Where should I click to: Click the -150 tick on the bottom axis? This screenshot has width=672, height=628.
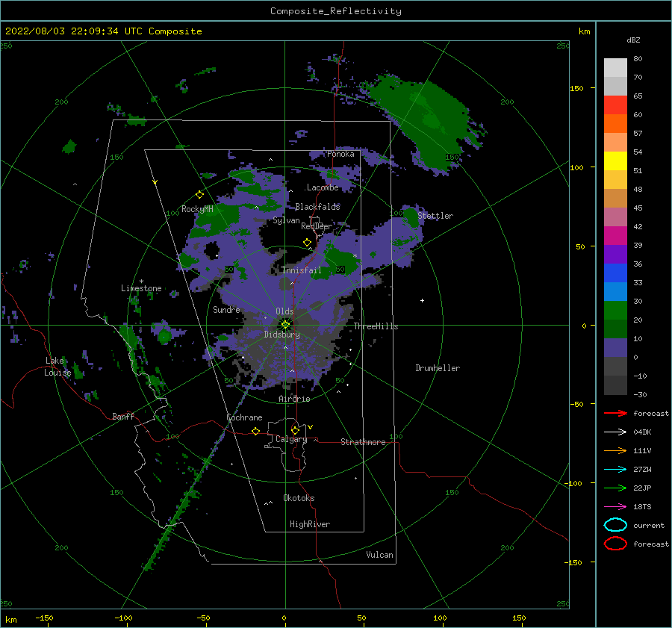(44, 618)
